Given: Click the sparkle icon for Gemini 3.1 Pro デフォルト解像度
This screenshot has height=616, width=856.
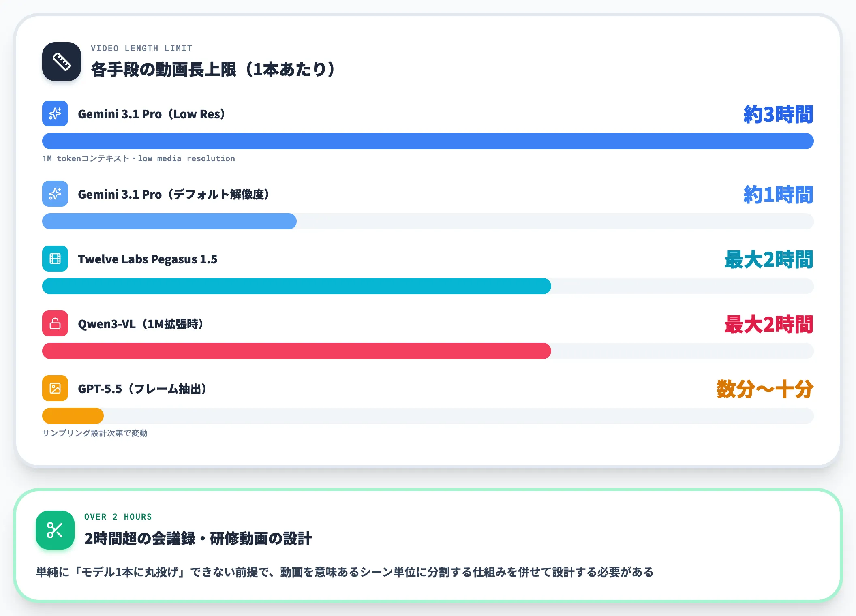Looking at the screenshot, I should (55, 194).
